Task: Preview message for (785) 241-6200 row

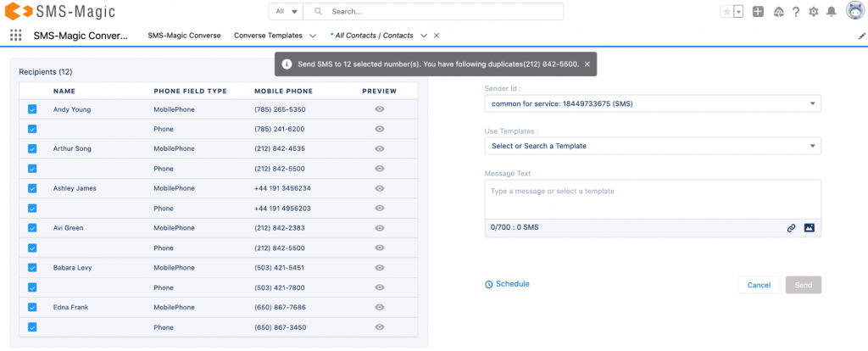Action: [x=379, y=129]
